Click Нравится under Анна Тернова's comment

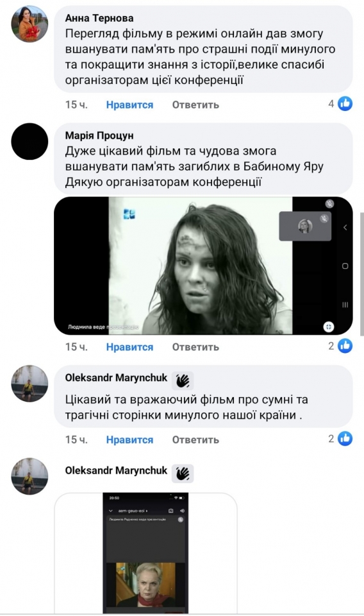[x=129, y=105]
